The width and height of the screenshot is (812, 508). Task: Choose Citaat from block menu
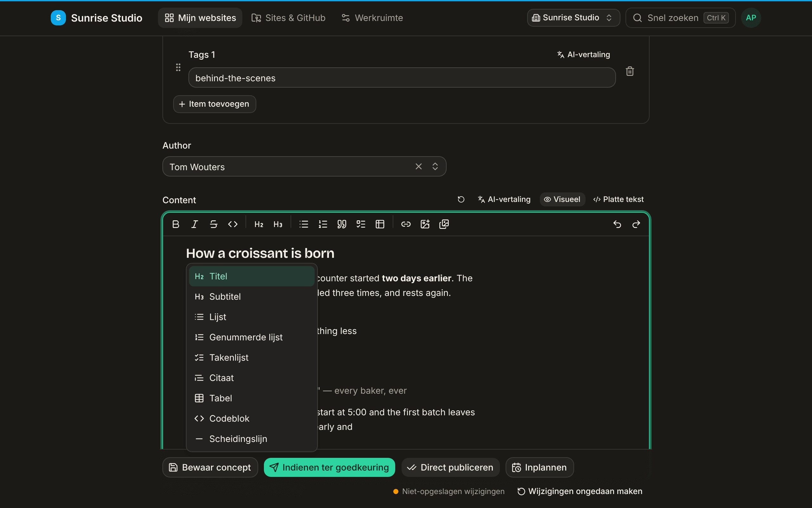click(x=252, y=378)
